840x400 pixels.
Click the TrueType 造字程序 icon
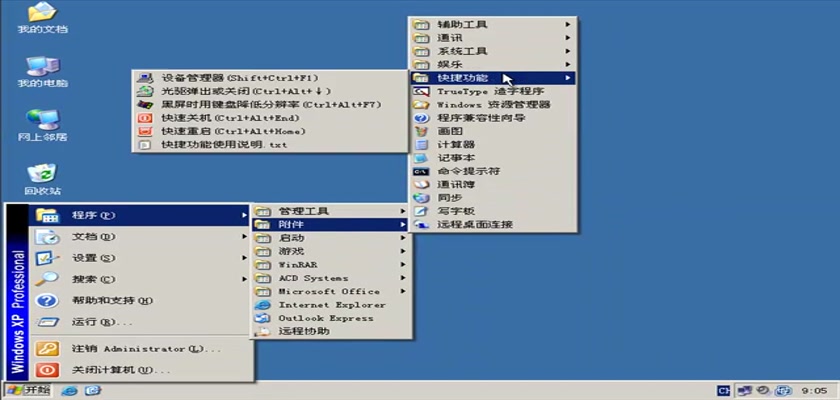[x=422, y=92]
